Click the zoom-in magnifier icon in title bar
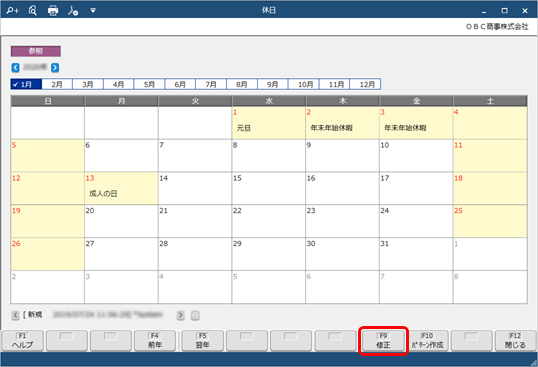Image resolution: width=538 pixels, height=367 pixels. tap(13, 11)
